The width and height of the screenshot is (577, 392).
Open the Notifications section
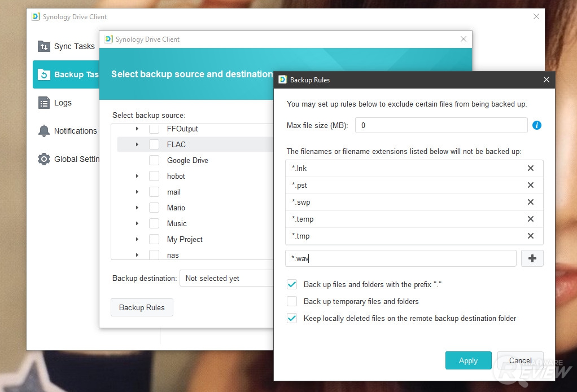click(x=66, y=131)
